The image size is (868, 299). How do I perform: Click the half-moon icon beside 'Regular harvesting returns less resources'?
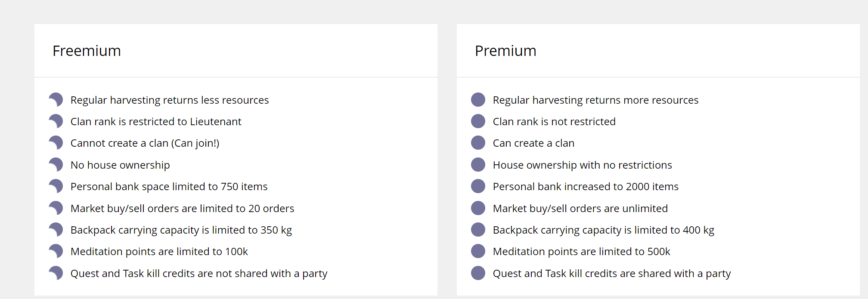tap(56, 100)
